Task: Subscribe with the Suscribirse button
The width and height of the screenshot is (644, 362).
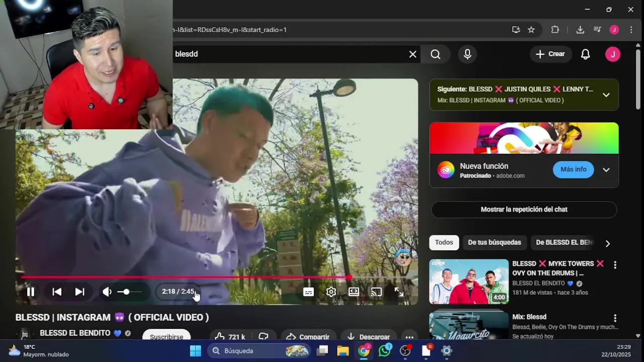Action: [167, 335]
